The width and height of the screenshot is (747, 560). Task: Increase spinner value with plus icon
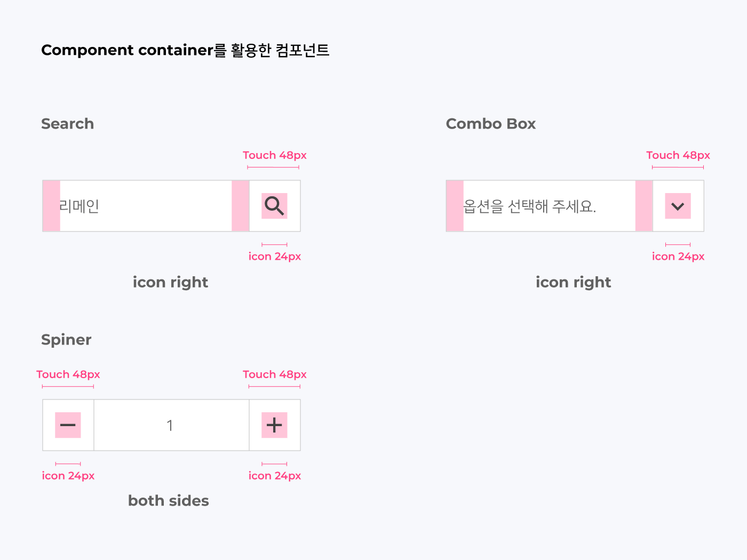point(274,425)
